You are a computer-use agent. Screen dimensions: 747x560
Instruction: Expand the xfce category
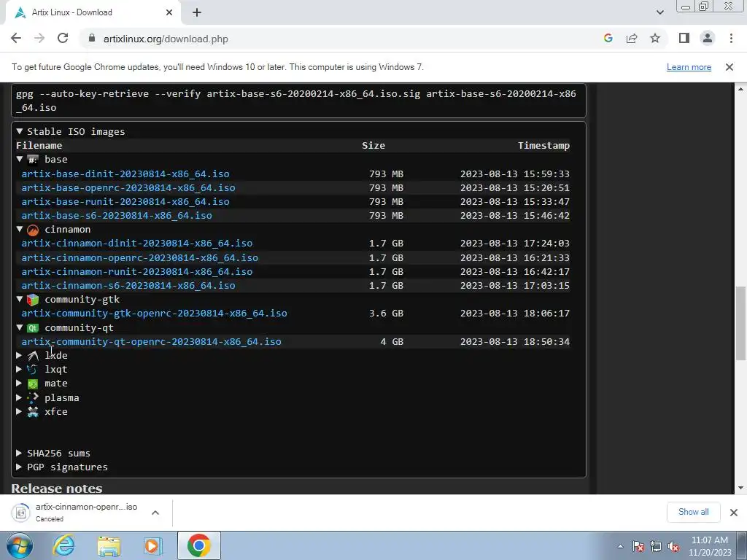click(x=18, y=411)
